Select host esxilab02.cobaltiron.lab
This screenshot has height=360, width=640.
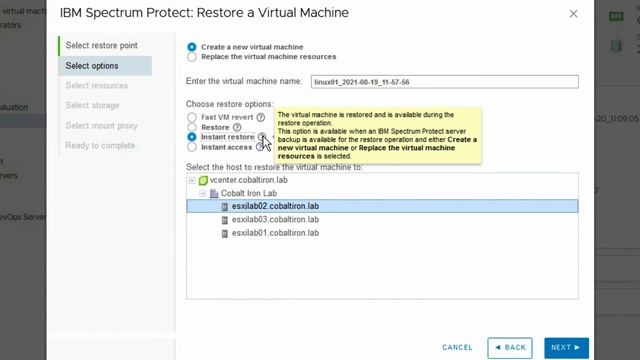coord(382,206)
